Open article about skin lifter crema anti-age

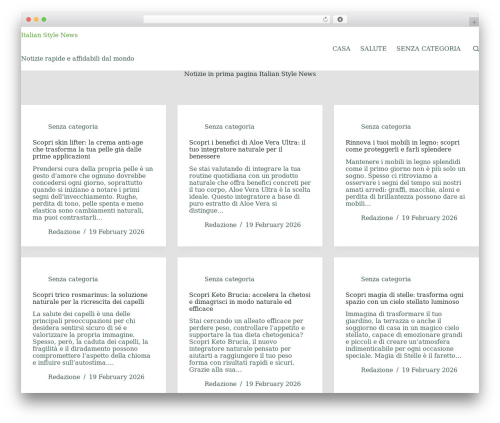click(x=88, y=149)
